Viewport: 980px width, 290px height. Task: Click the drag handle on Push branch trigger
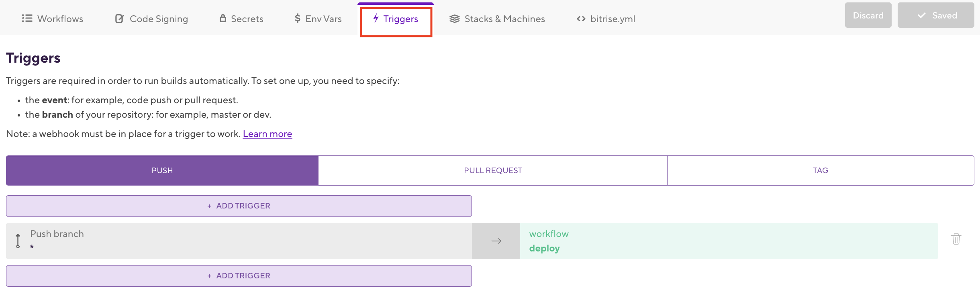pyautogui.click(x=18, y=241)
